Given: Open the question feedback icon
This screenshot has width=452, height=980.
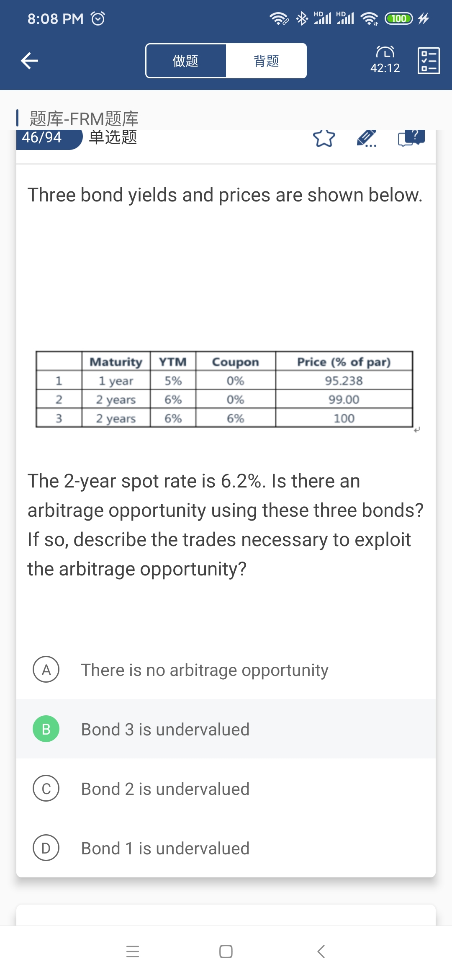Looking at the screenshot, I should click(x=411, y=138).
